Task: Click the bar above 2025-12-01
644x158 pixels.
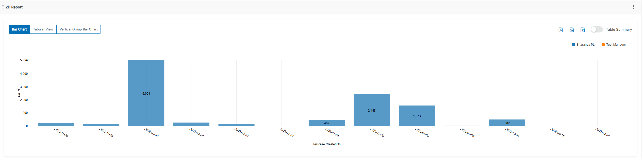Action: point(236,125)
